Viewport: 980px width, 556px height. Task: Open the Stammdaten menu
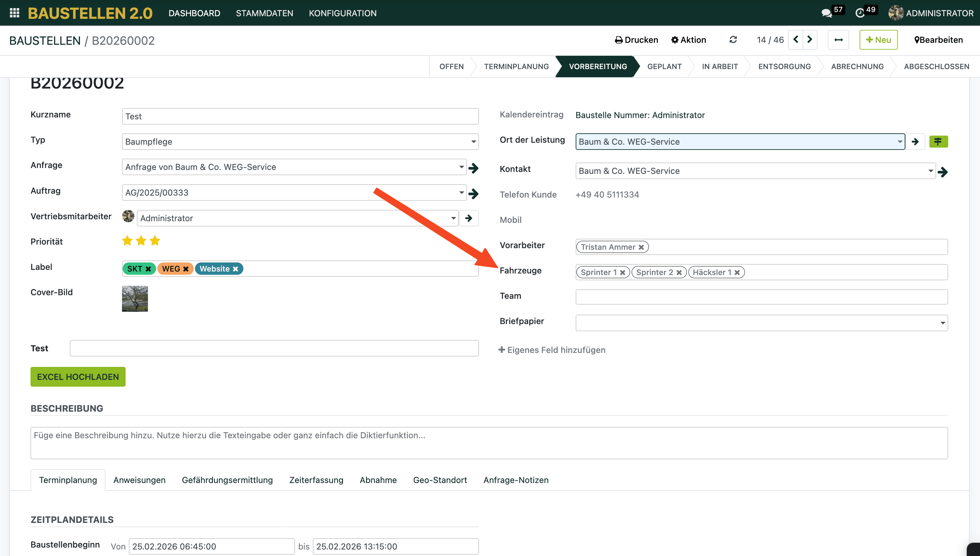coord(264,13)
